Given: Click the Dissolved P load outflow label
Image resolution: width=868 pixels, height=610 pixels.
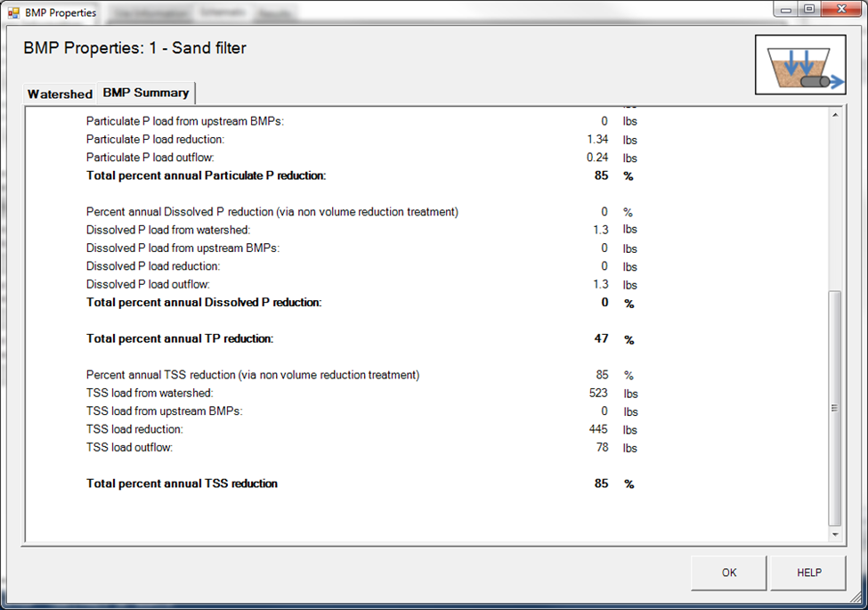Looking at the screenshot, I should (x=148, y=285).
